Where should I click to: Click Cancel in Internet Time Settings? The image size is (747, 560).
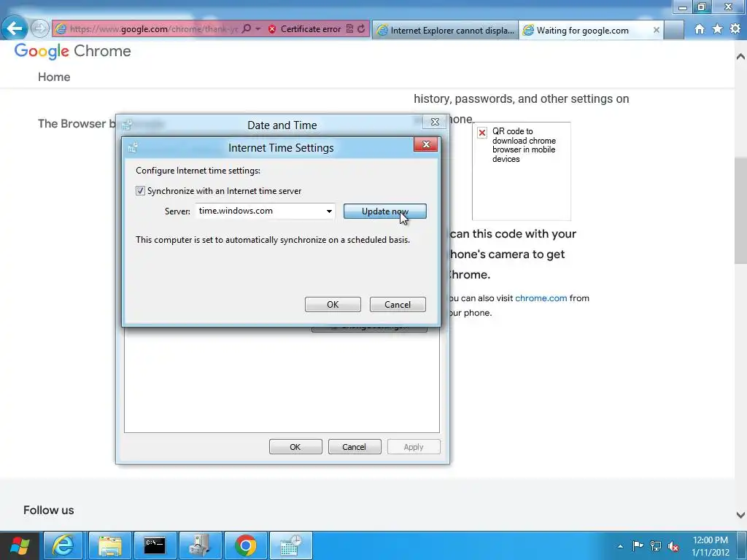(x=398, y=305)
